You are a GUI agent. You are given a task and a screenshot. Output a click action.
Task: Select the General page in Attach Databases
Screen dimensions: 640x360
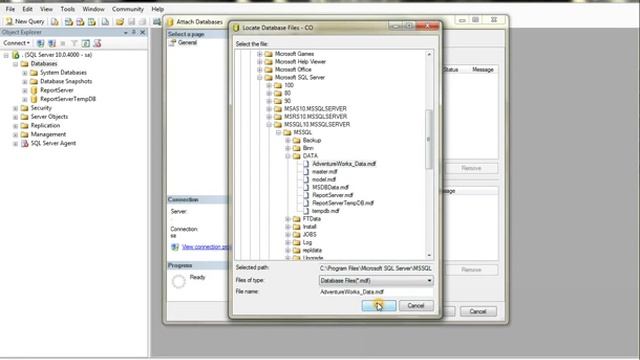[x=187, y=42]
